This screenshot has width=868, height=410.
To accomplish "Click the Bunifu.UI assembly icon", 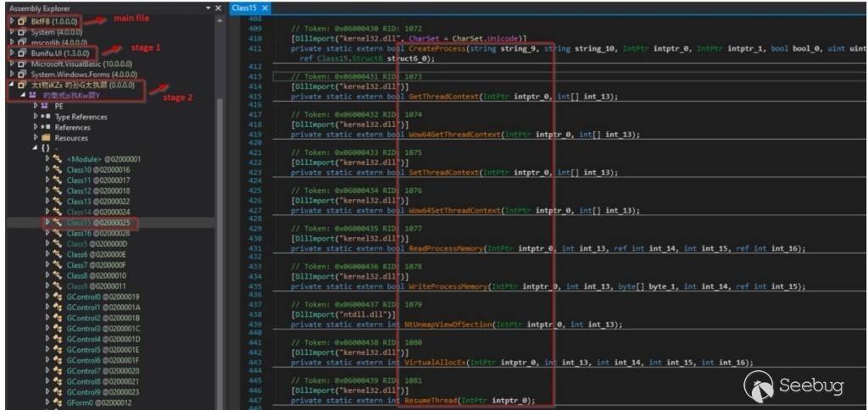I will pos(21,53).
